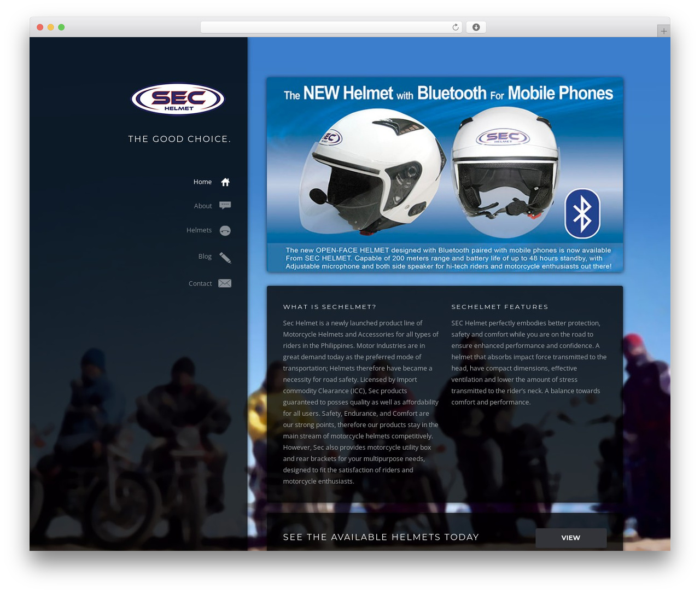
Task: Navigate to the Contact menu item
Action: point(200,284)
